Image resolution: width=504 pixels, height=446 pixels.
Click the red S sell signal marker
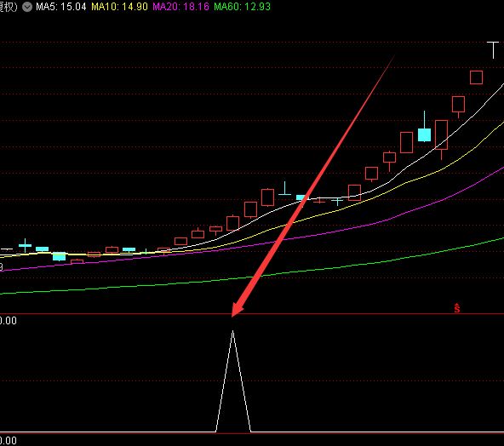[457, 308]
